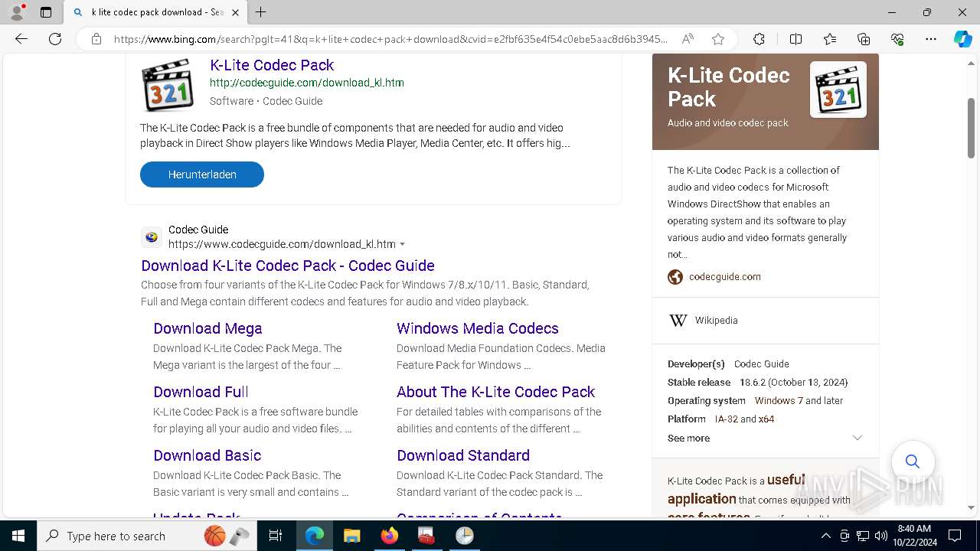
Task: Refresh the current page
Action: pyautogui.click(x=55, y=39)
